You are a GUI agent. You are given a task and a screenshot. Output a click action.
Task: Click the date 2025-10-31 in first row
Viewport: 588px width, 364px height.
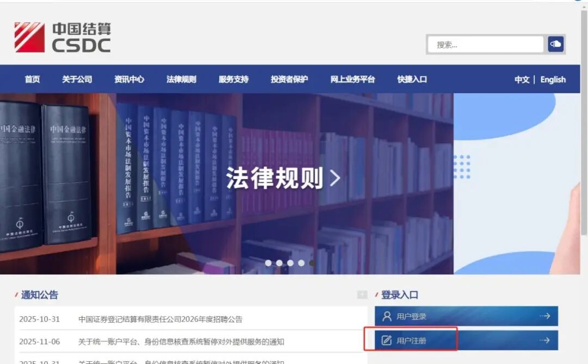tap(39, 319)
